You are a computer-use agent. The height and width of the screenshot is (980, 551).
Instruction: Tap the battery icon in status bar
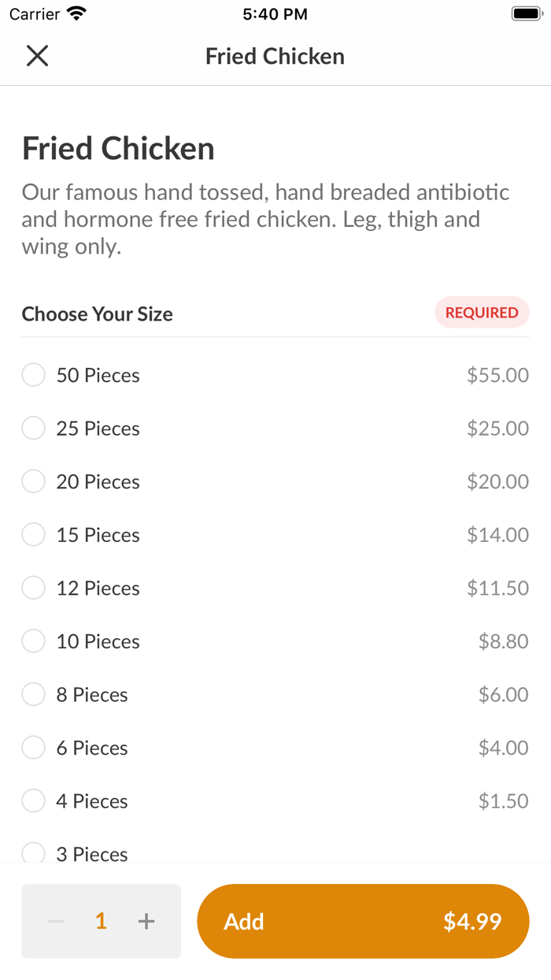[x=526, y=13]
